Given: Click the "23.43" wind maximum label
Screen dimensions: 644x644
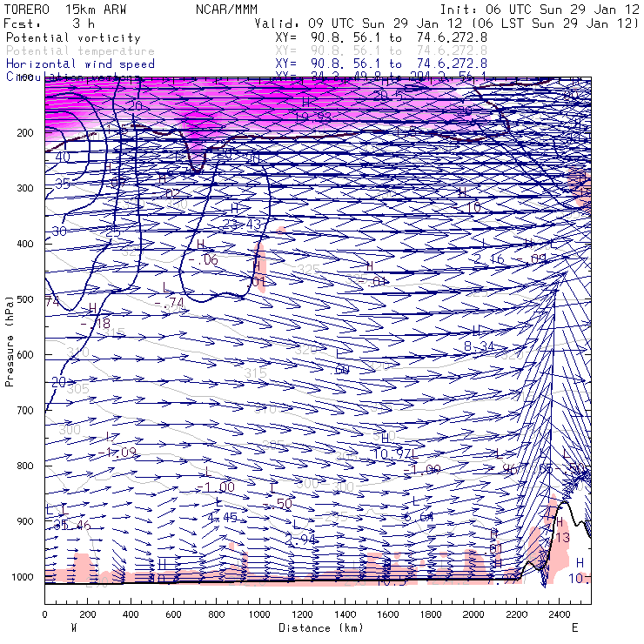Looking at the screenshot, I should coord(242,225).
